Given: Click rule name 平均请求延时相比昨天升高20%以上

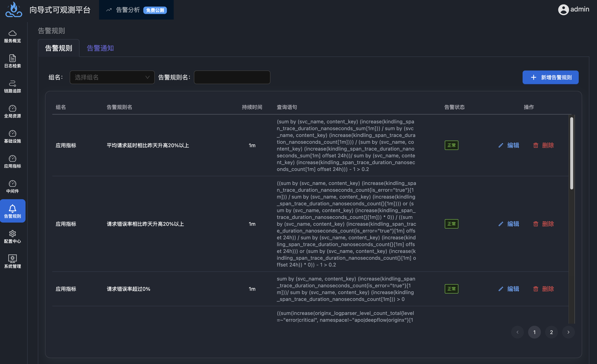Looking at the screenshot, I should (148, 145).
